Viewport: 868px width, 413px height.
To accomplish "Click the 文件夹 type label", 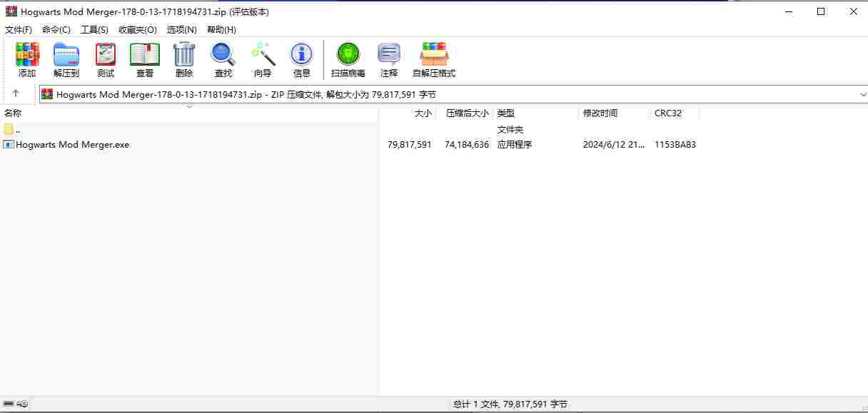I will (x=510, y=129).
